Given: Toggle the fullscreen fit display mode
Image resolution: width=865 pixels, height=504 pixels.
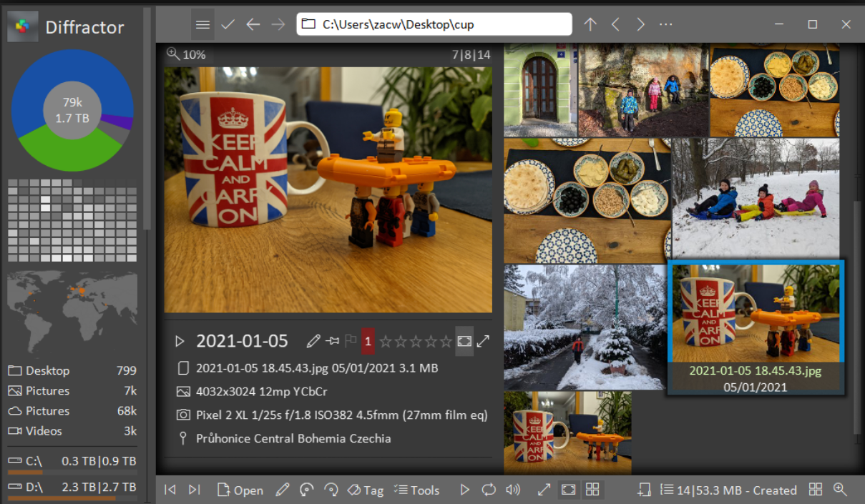Looking at the screenshot, I should [x=568, y=490].
